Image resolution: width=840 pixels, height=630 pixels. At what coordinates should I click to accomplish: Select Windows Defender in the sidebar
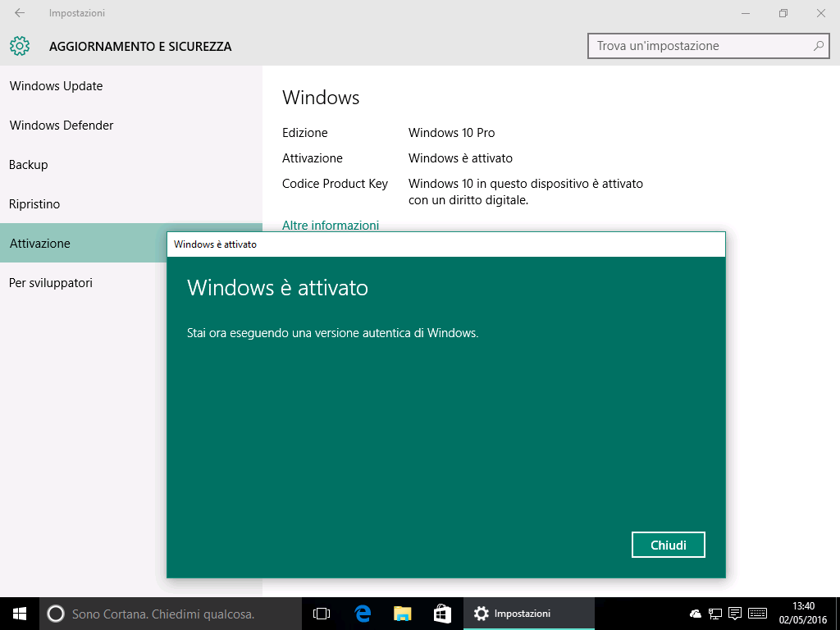pyautogui.click(x=131, y=126)
